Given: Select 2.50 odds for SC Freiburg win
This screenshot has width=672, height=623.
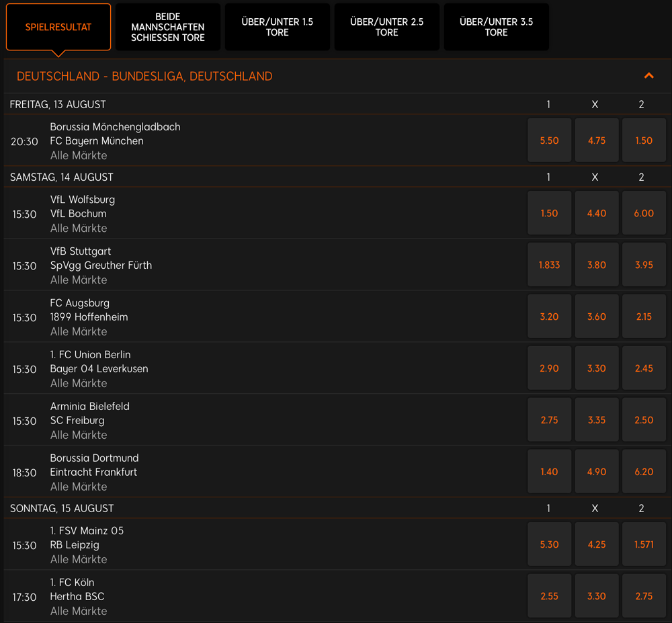Looking at the screenshot, I should coord(644,420).
